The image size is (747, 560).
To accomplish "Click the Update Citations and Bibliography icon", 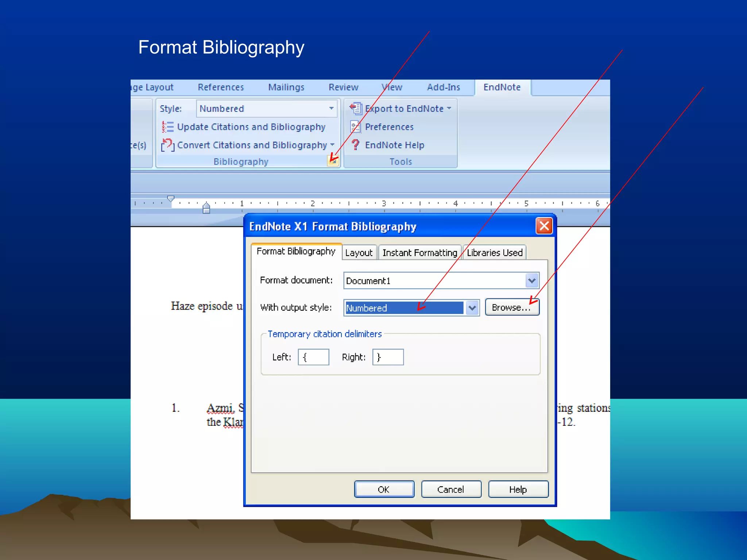I will 167,127.
